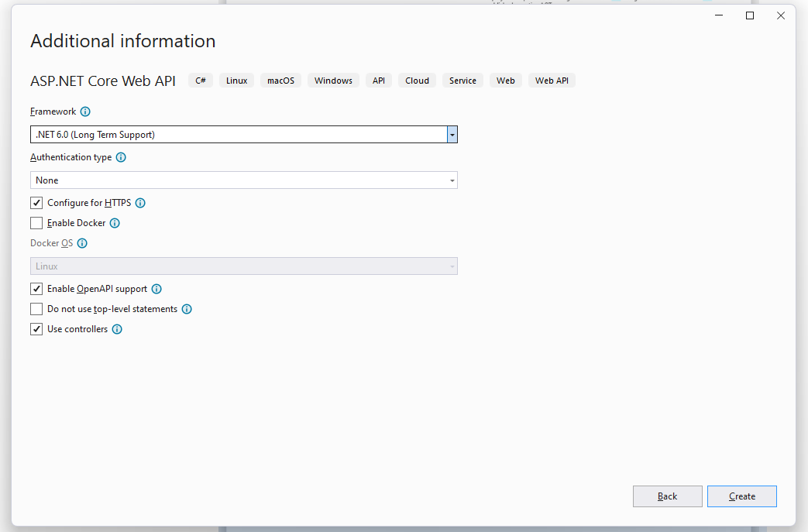
Task: Click the Web API tag chip
Action: point(551,80)
